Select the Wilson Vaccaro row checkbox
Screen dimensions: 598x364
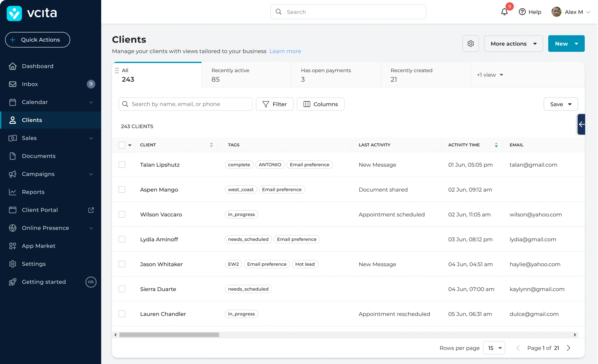(x=122, y=214)
